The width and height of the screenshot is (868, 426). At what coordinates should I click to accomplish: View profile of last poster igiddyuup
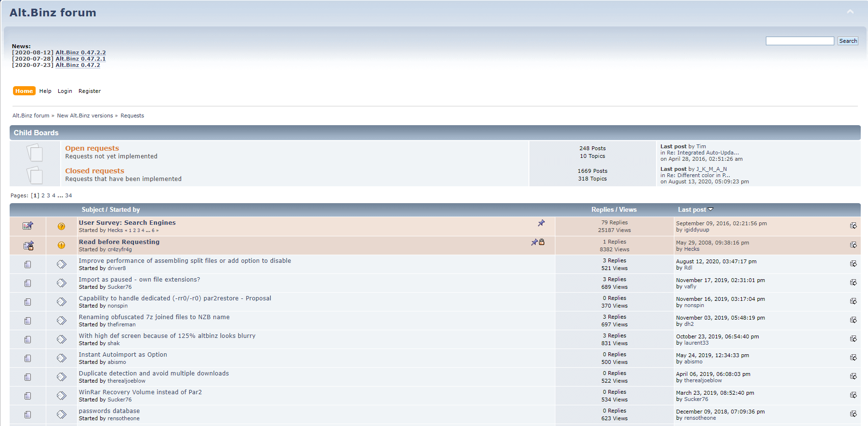pos(697,230)
